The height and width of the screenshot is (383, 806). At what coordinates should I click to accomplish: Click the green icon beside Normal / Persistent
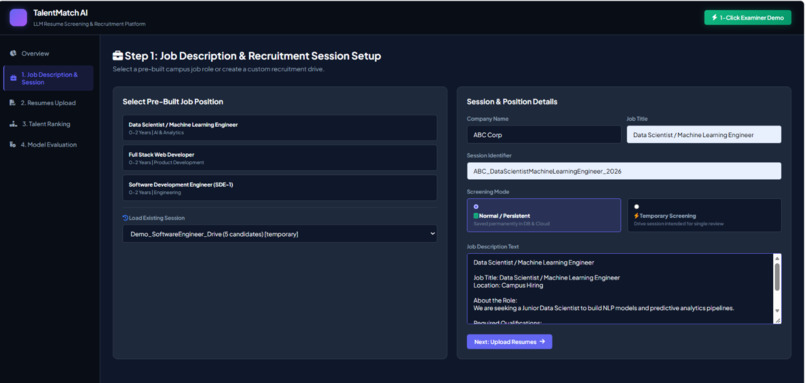476,216
